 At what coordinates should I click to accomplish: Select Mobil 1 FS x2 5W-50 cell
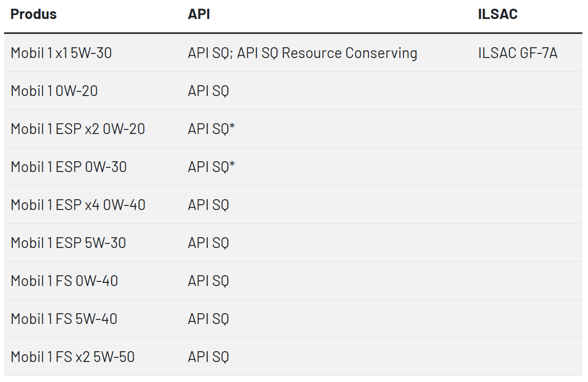[72, 357]
